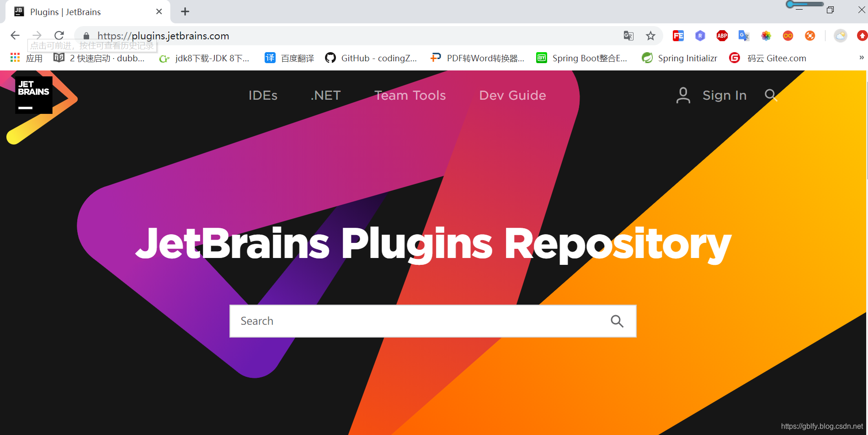Click the user profile icon beside Sign In
Viewport: 868px width, 435px height.
point(683,95)
